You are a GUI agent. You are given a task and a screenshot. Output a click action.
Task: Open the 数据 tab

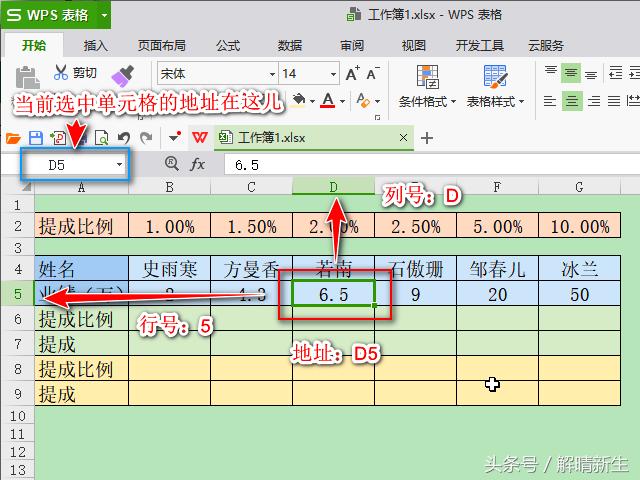pyautogui.click(x=290, y=45)
